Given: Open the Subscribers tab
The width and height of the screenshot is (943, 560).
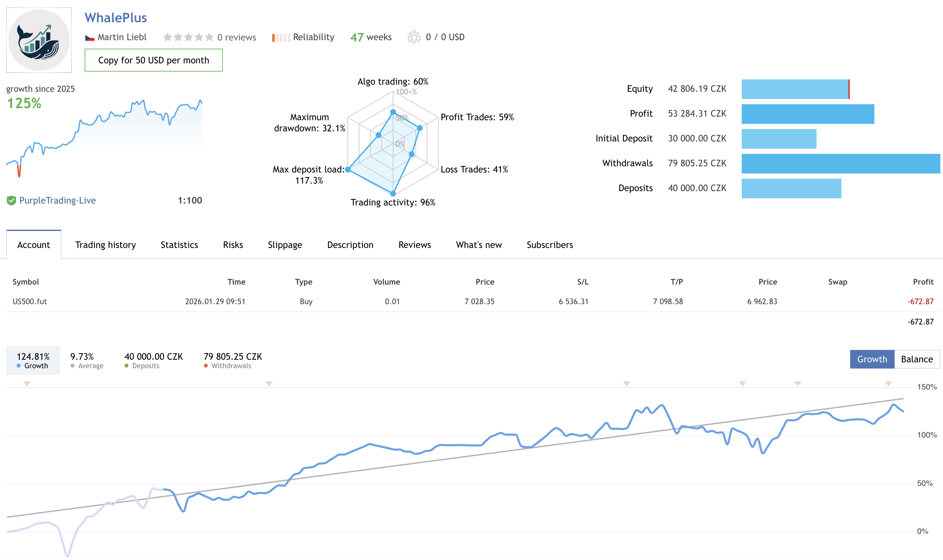Looking at the screenshot, I should (549, 244).
